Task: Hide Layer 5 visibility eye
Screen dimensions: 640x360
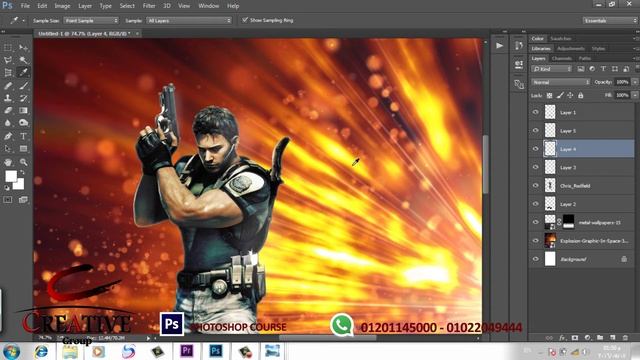Action: (x=536, y=130)
